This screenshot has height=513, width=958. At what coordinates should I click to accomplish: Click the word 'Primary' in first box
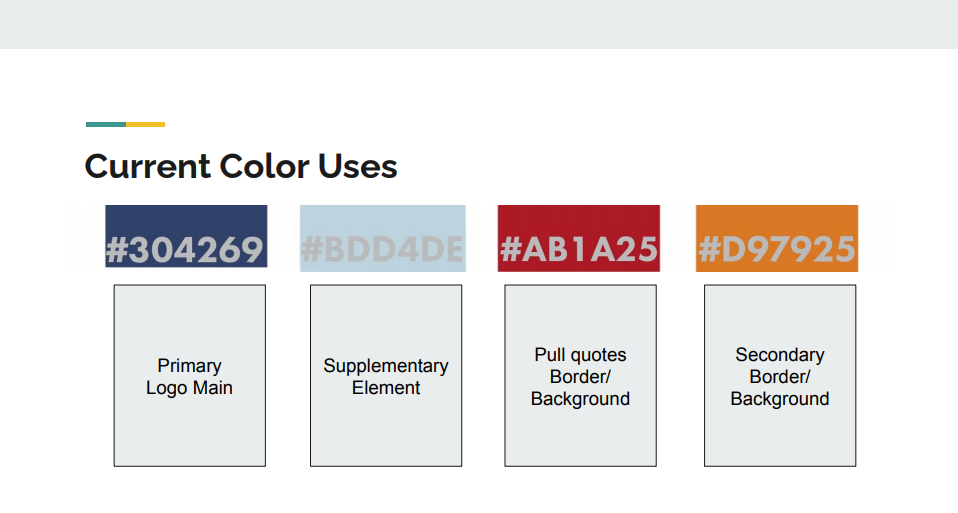189,365
